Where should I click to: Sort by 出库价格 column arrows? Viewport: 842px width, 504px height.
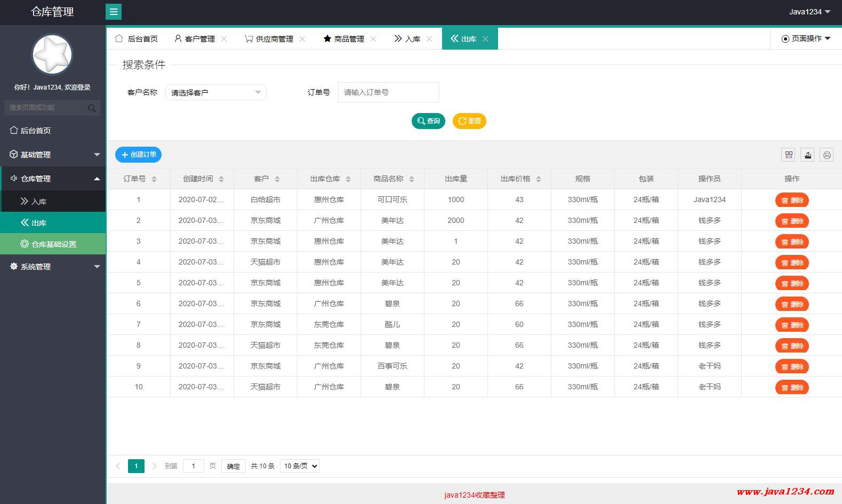click(x=539, y=179)
